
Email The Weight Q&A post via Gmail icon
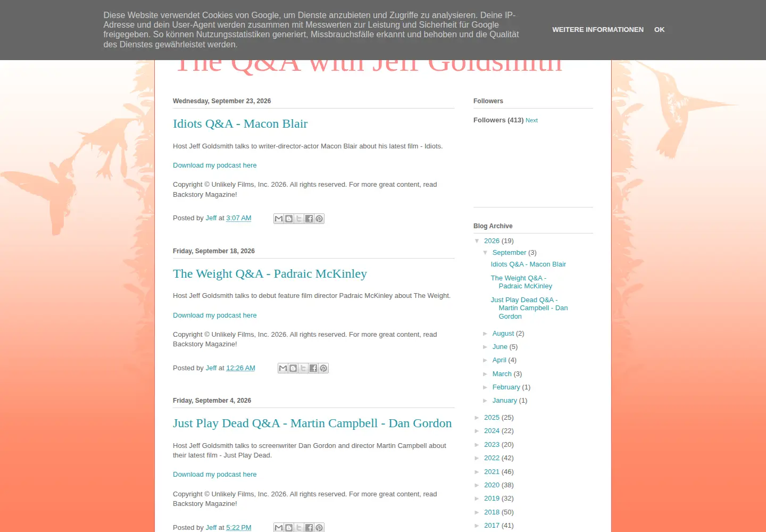(283, 368)
